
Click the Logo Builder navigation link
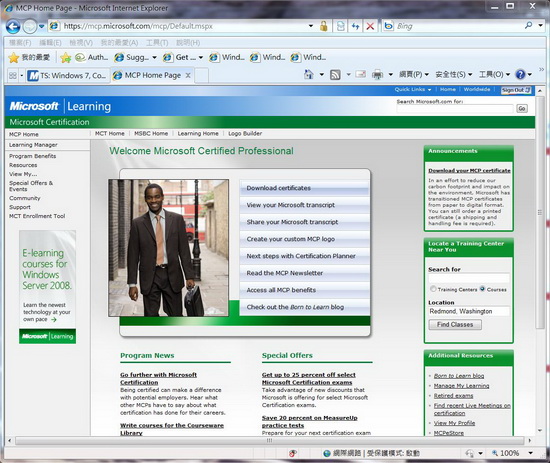[245, 133]
